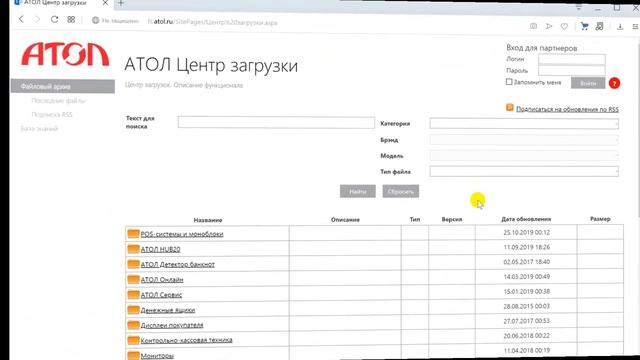Click folder icon beside АТОЛ Сервис
The image size is (640, 360).
(133, 294)
